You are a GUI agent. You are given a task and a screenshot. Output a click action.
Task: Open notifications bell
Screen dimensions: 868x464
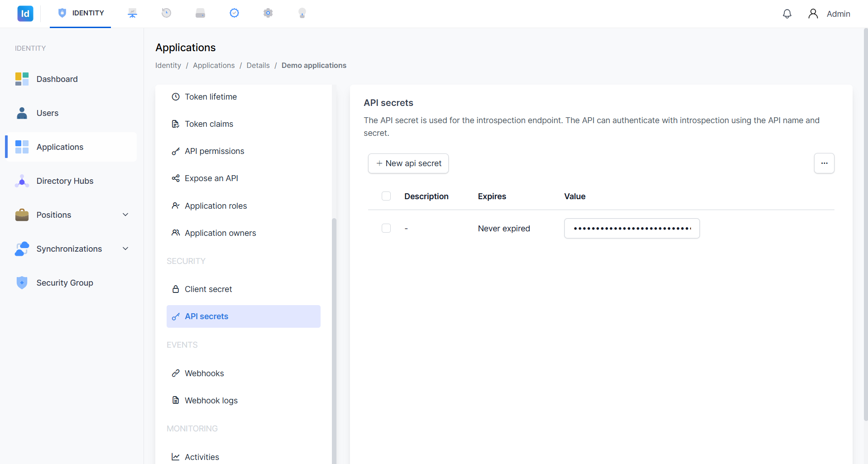tap(787, 14)
